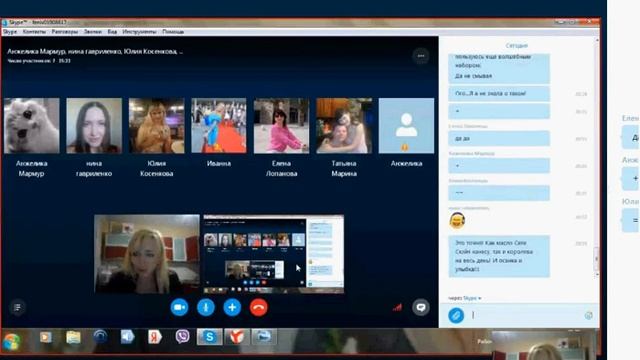
Task: Click the blonde woman's webcam video tile
Action: (147, 254)
